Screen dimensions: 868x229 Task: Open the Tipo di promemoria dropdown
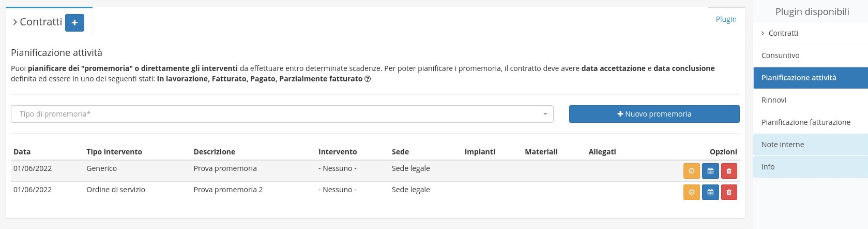point(282,114)
